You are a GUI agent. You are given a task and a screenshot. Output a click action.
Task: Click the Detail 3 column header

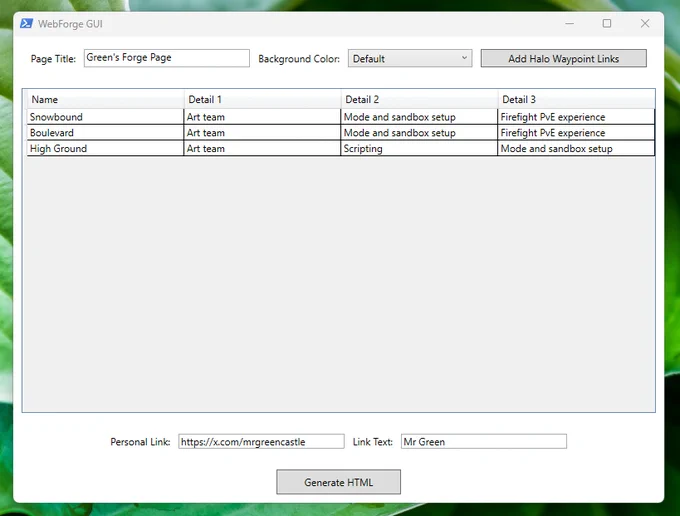tap(576, 99)
